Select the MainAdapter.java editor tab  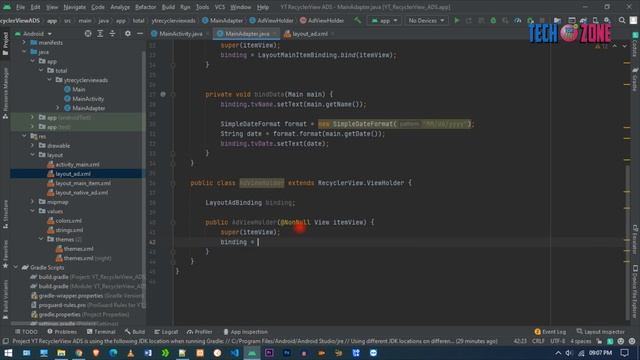(x=246, y=34)
